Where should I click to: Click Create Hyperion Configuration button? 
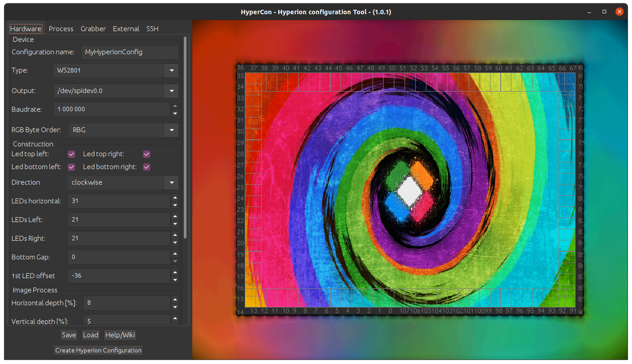[98, 350]
